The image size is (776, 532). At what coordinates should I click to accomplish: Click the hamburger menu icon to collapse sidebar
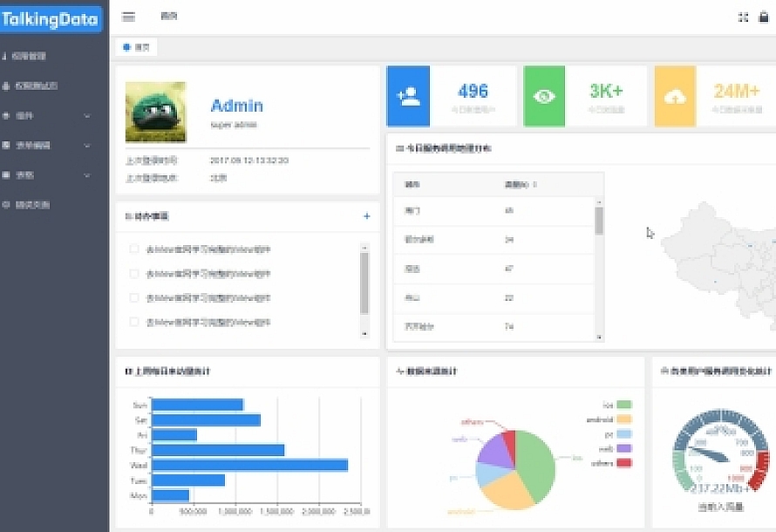128,17
